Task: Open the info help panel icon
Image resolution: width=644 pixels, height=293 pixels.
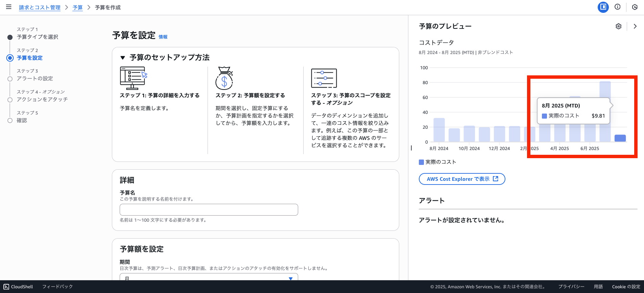Action: (618, 7)
